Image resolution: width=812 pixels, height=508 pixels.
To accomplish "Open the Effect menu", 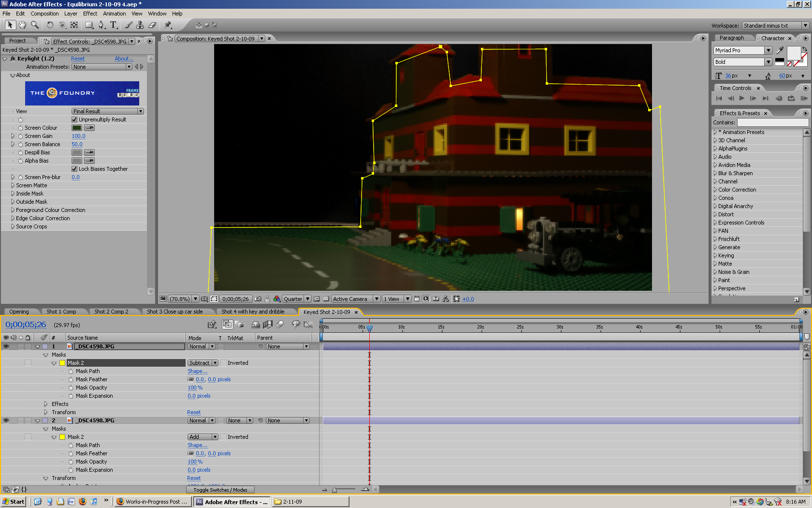I will pyautogui.click(x=90, y=14).
